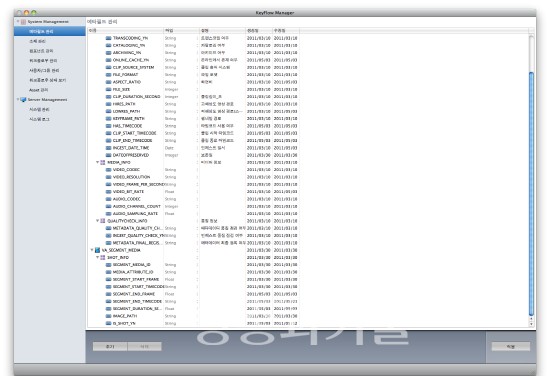Viewport: 550px width, 376px height.
Task: Click the field icon beside SEGMENT_MEDIA_ID
Action: [x=109, y=265]
